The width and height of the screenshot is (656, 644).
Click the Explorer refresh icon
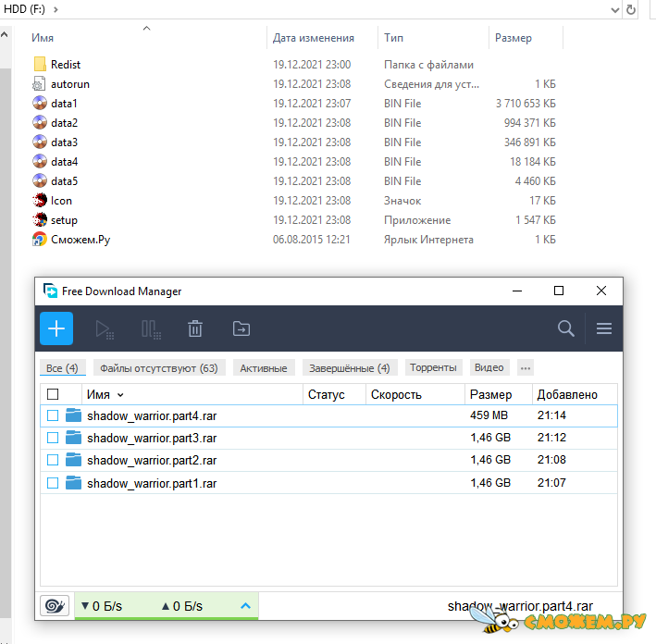631,9
